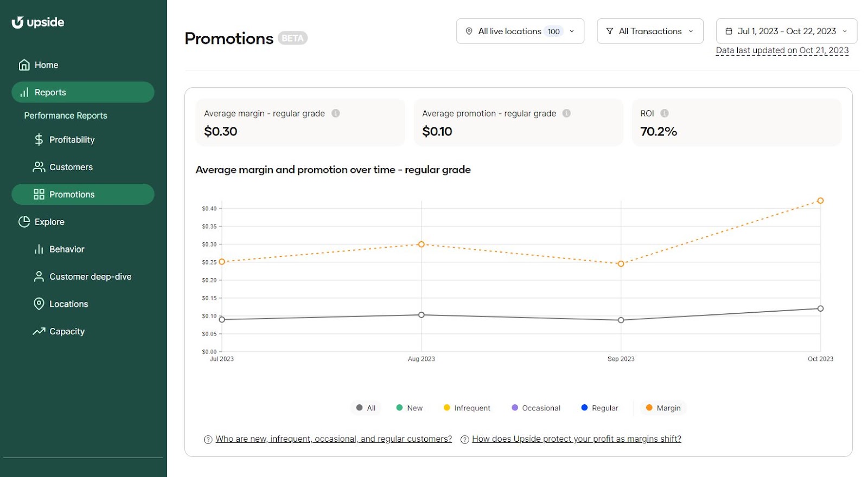Screen dimensions: 868x477
Task: Click the Oct 2023 margin data point
Action: [820, 201]
